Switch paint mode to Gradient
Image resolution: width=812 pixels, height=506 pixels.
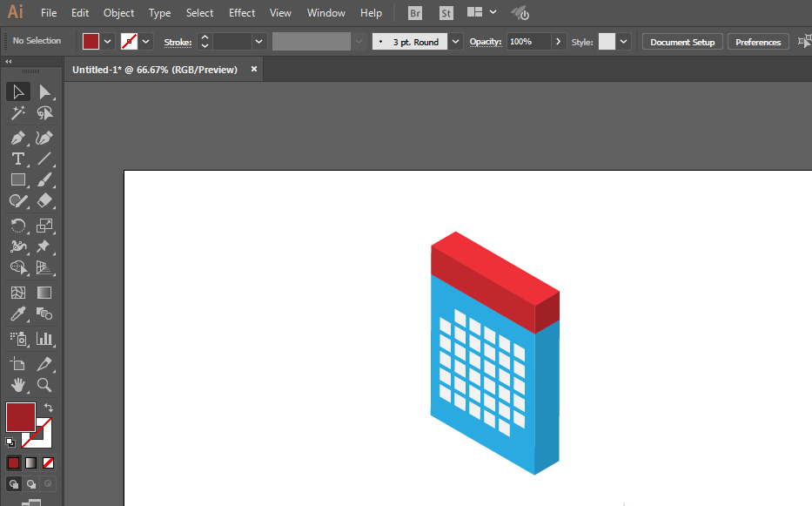pyautogui.click(x=30, y=462)
